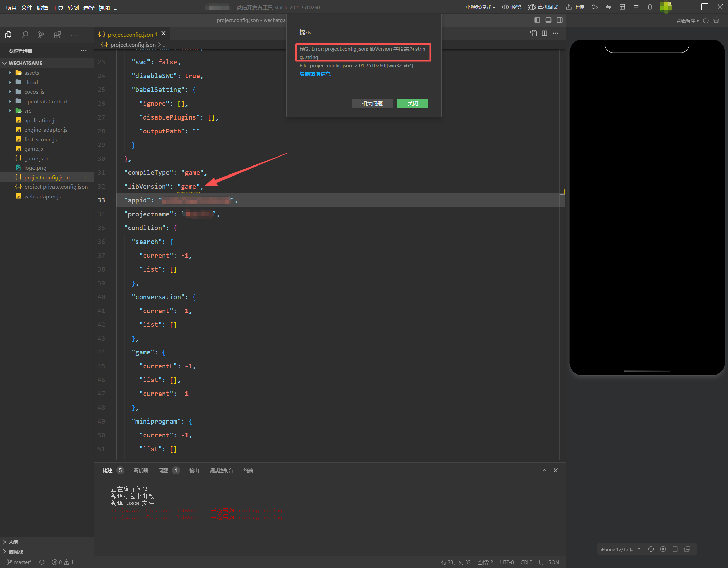Toggle the primary sidebar layout icon

(x=537, y=20)
